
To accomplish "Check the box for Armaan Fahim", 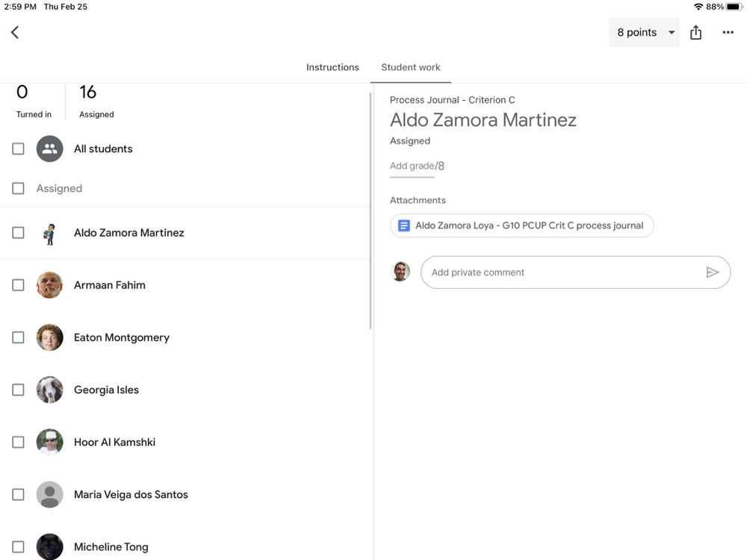I will 18,285.
